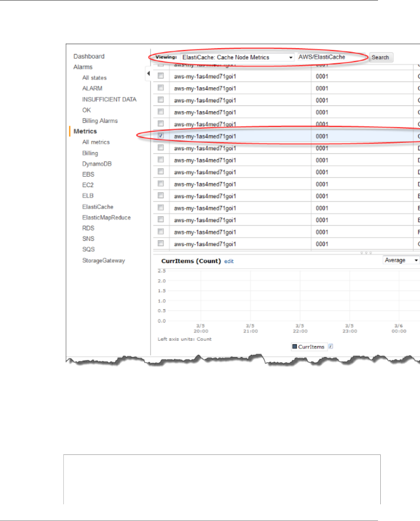The image size is (420, 521).
Task: Open ElasticMapReduce metrics
Action: [x=107, y=218]
